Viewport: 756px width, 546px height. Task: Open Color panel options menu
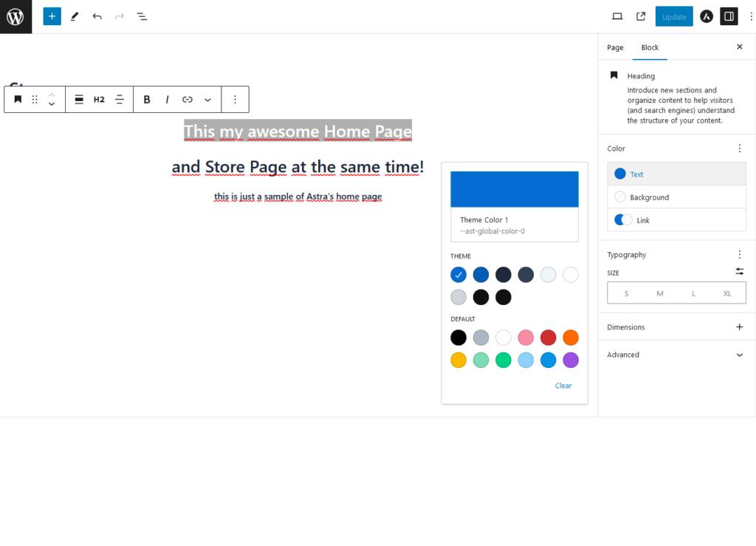[x=740, y=149]
